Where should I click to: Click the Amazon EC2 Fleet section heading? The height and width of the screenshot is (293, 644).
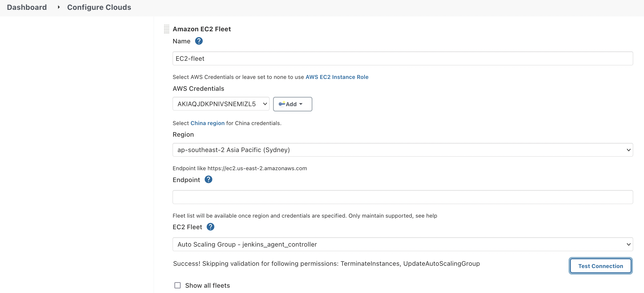202,29
